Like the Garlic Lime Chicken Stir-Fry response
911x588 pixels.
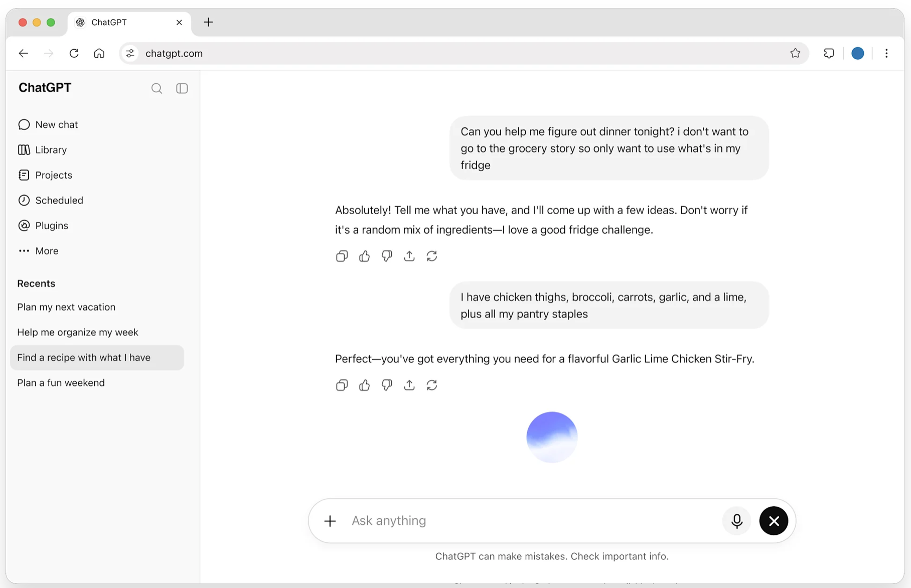[x=364, y=385]
